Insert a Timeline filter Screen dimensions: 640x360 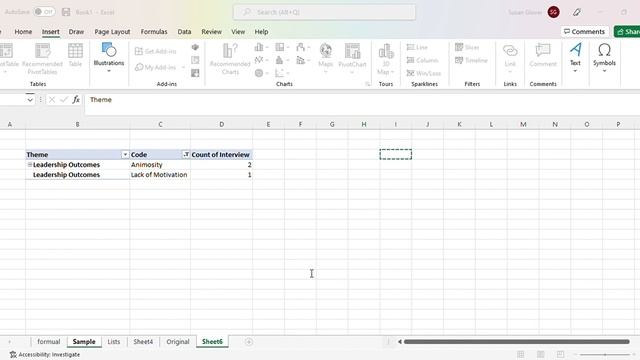[x=471, y=60]
